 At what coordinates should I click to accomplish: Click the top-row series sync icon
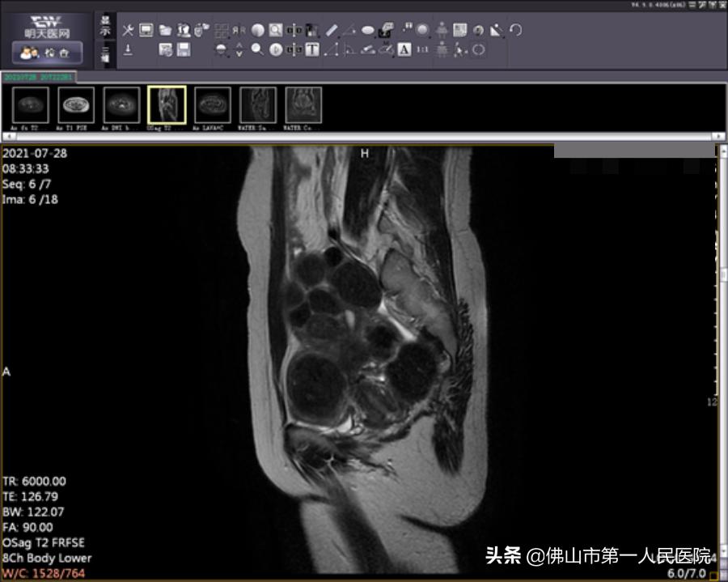tap(294, 31)
